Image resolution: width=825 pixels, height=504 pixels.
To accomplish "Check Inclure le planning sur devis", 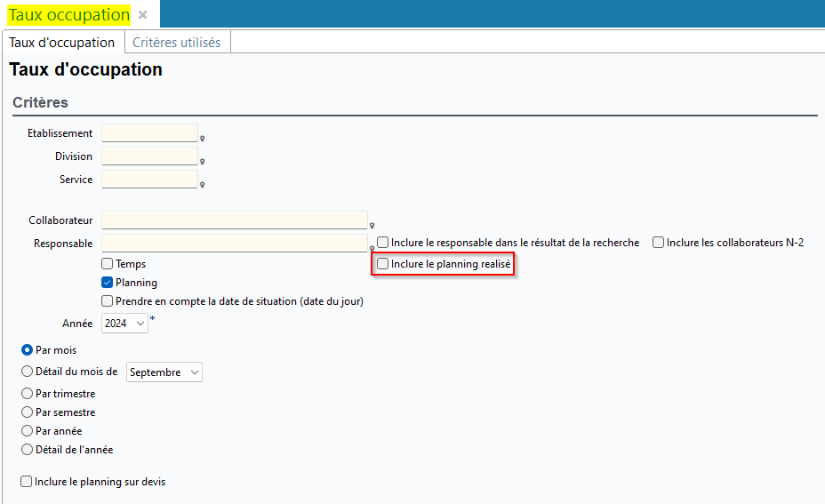I will 27,482.
